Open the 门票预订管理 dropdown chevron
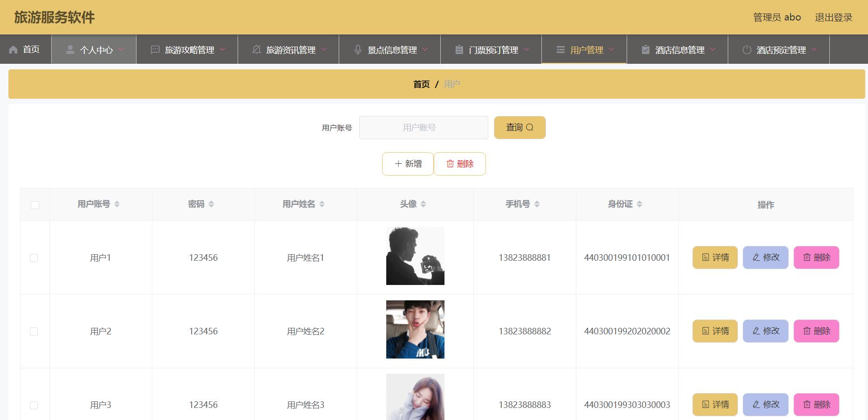The height and width of the screenshot is (420, 868). (x=527, y=50)
